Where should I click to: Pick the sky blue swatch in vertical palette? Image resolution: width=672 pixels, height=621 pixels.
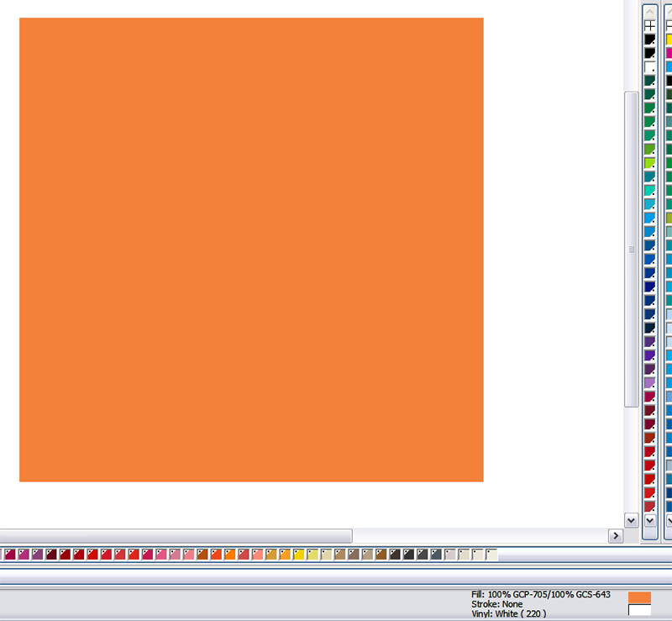point(649,218)
